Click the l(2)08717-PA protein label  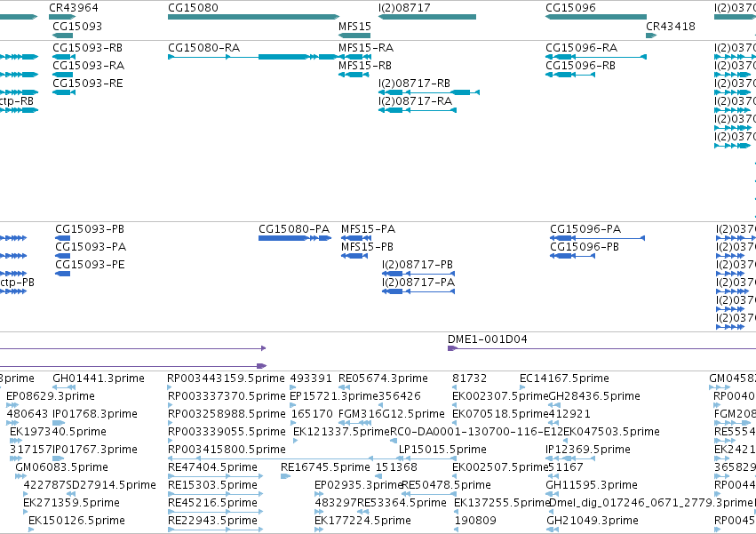[x=418, y=283]
